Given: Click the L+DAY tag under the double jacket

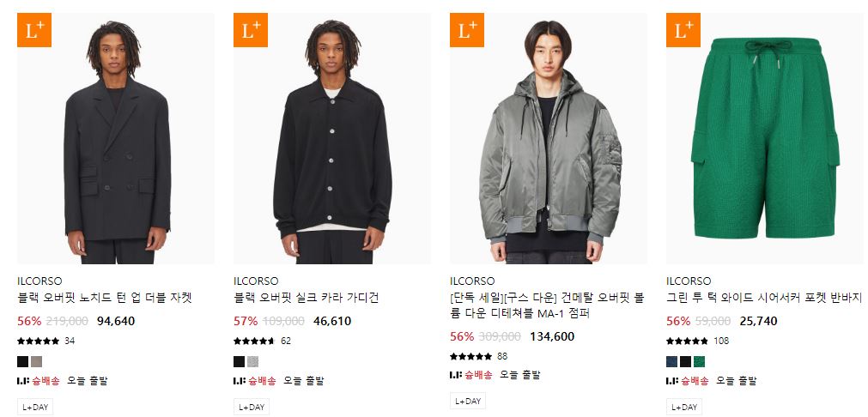Looking at the screenshot, I should (x=35, y=407).
